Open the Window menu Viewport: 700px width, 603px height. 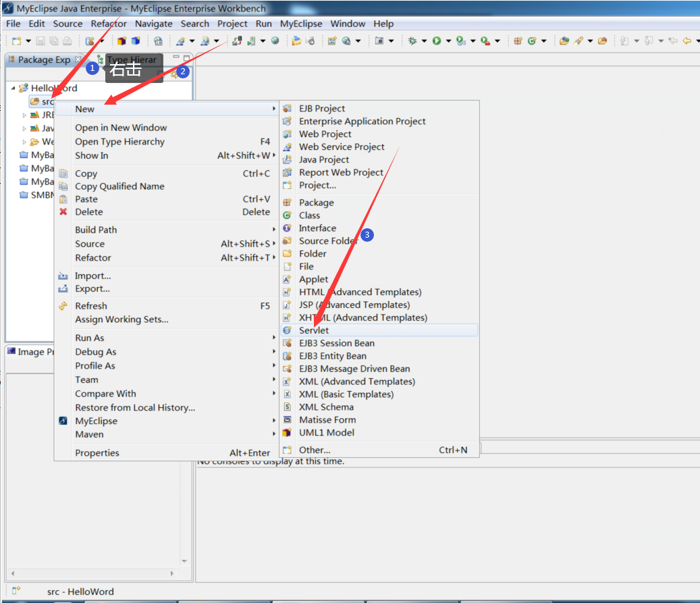(x=348, y=24)
